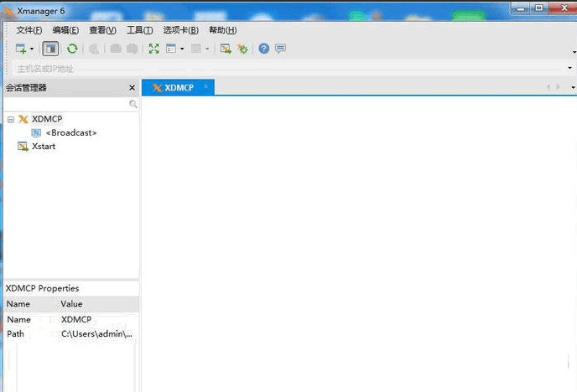Click the session search magnifier icon

(x=133, y=105)
